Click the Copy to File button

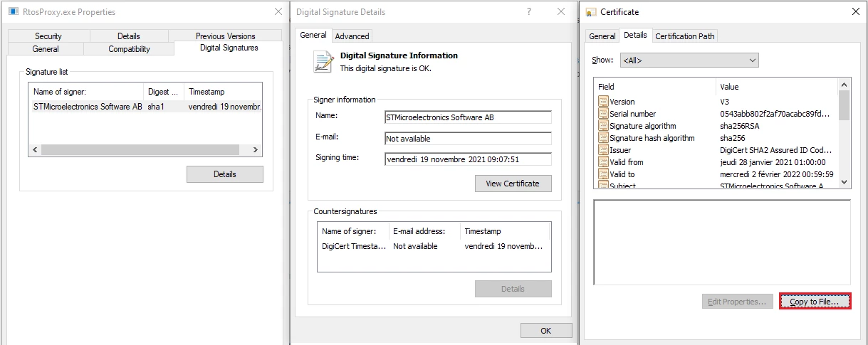tap(815, 302)
